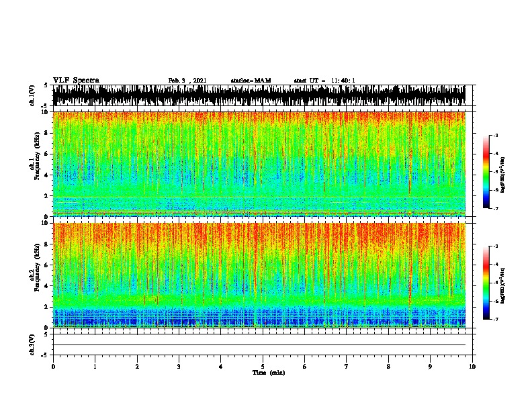The height and width of the screenshot is (411, 532).
Task: Click the "start UT = 11:40: 1" text
Action: (324, 81)
